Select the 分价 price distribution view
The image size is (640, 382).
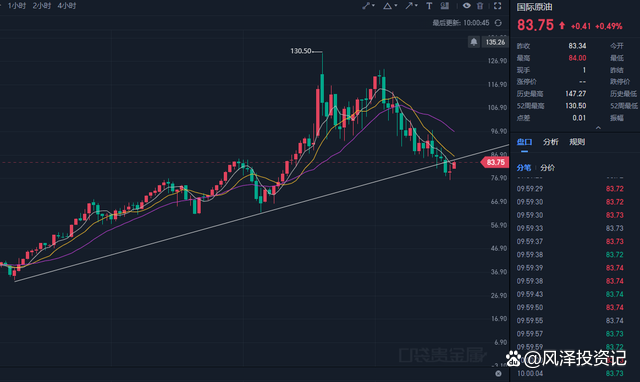pyautogui.click(x=547, y=168)
